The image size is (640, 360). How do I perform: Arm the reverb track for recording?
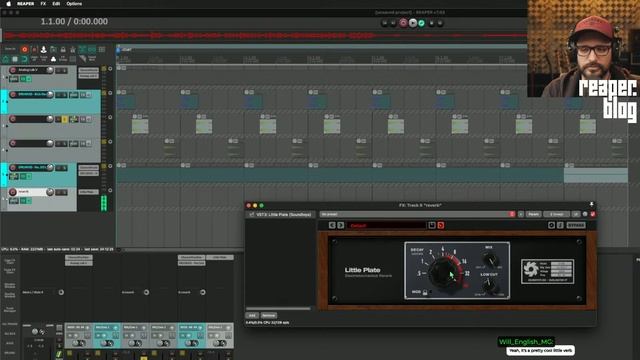13,192
